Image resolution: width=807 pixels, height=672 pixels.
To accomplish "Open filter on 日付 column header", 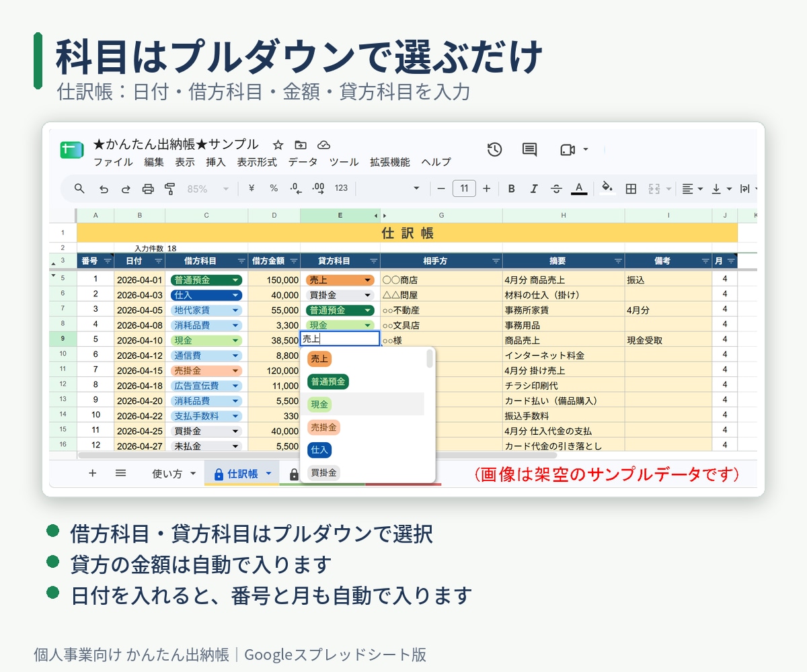I will [x=158, y=261].
